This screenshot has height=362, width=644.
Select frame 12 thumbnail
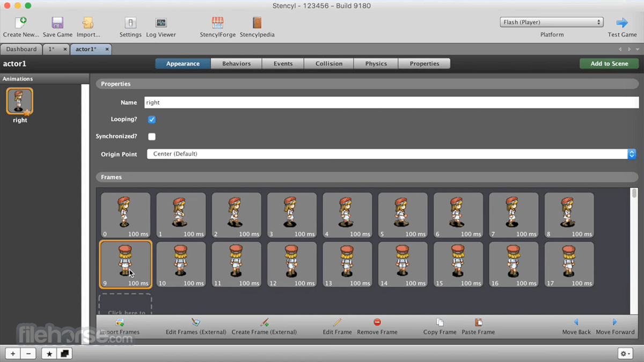(x=292, y=264)
